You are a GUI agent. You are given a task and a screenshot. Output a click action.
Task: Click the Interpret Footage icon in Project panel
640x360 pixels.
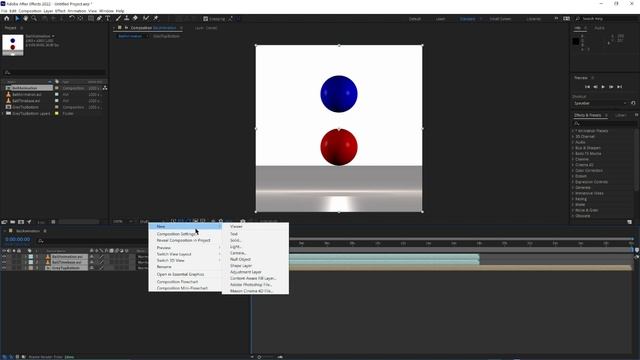[4, 222]
